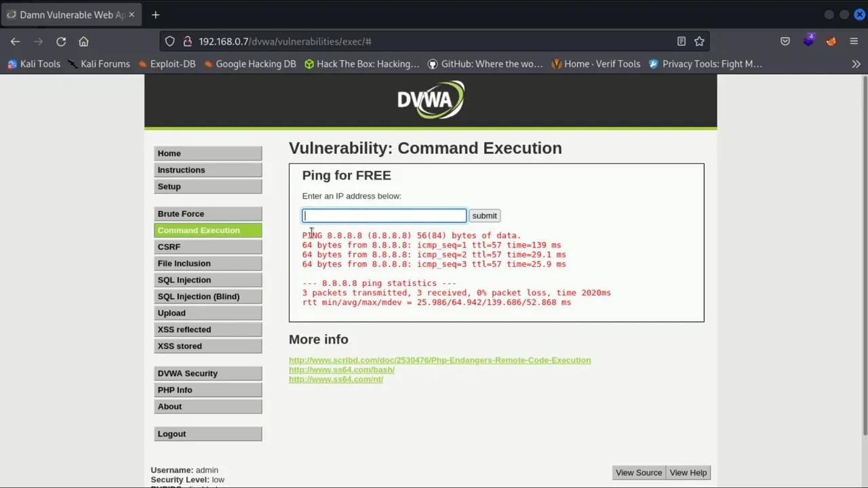Image resolution: width=868 pixels, height=488 pixels.
Task: Open the purple extension icon with badge
Action: click(809, 41)
